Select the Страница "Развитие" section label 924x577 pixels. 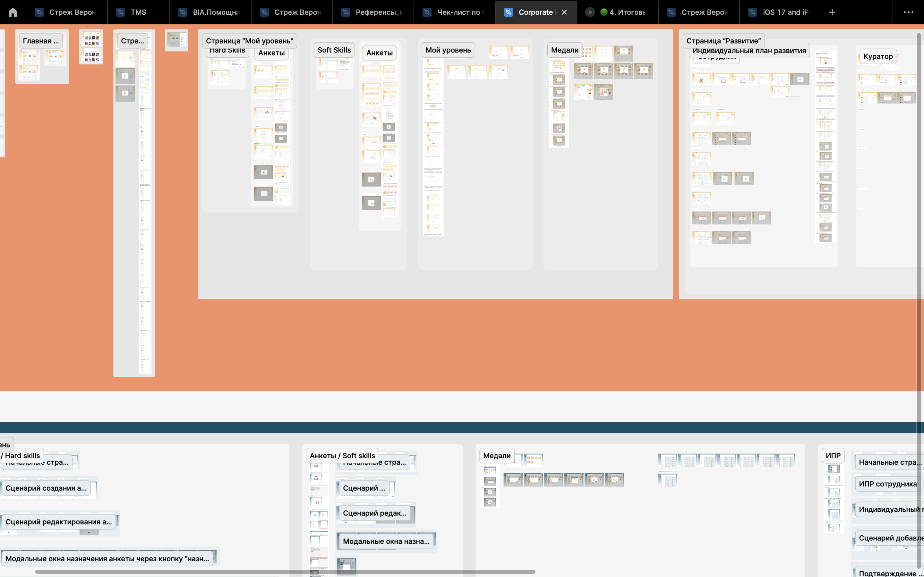[723, 41]
